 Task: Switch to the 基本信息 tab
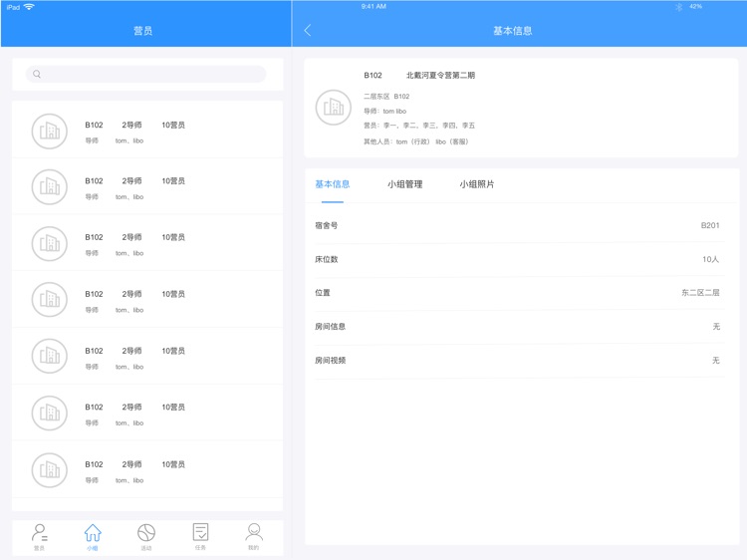point(333,184)
